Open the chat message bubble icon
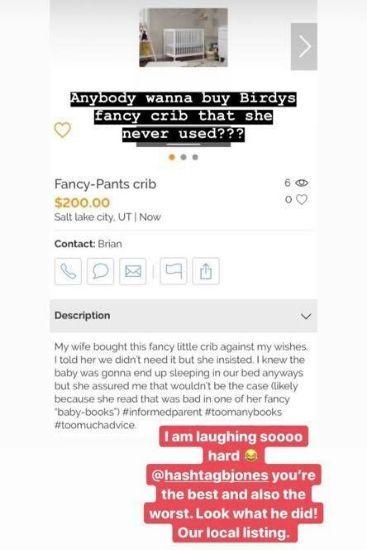The height and width of the screenshot is (550, 367). point(100,271)
